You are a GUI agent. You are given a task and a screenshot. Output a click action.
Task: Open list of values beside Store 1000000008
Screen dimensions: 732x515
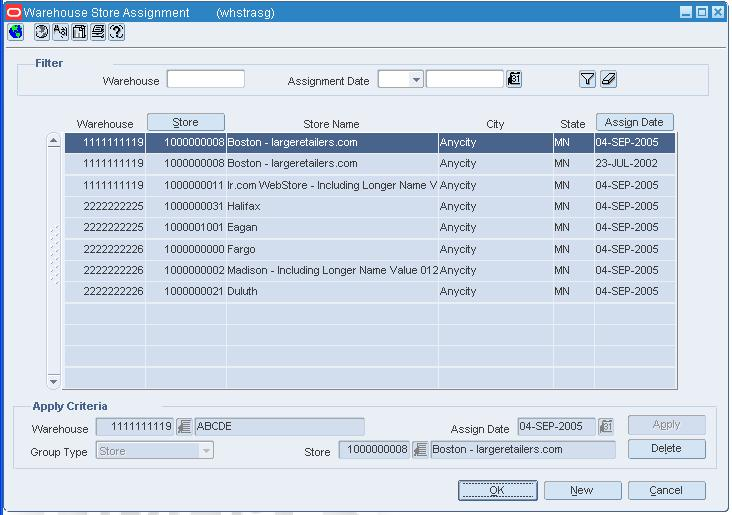pyautogui.click(x=420, y=450)
